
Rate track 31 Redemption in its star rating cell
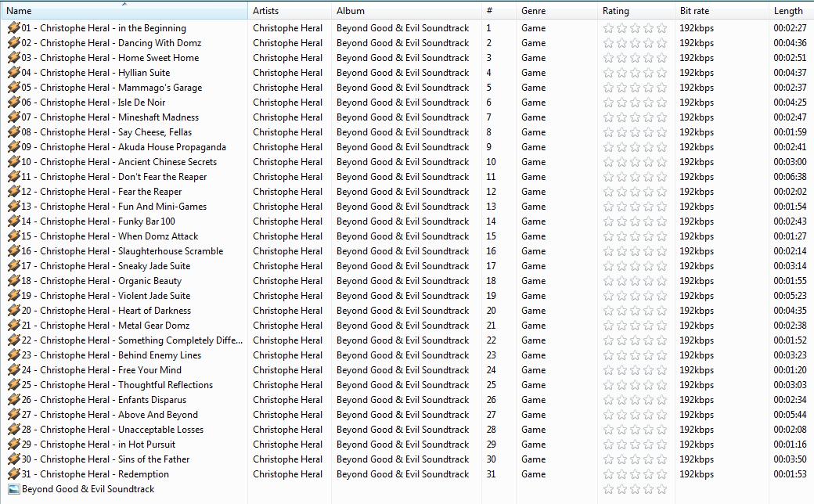(x=635, y=474)
